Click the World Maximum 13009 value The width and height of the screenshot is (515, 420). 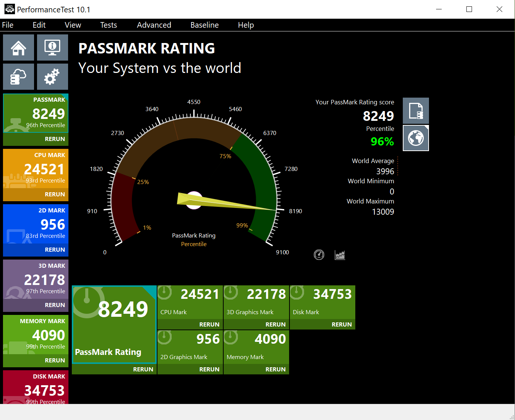pos(383,212)
